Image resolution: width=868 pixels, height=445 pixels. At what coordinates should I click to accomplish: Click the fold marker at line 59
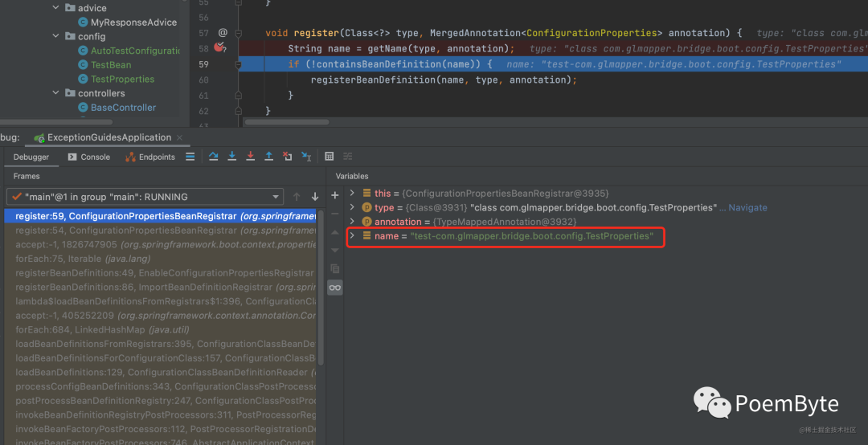[239, 64]
